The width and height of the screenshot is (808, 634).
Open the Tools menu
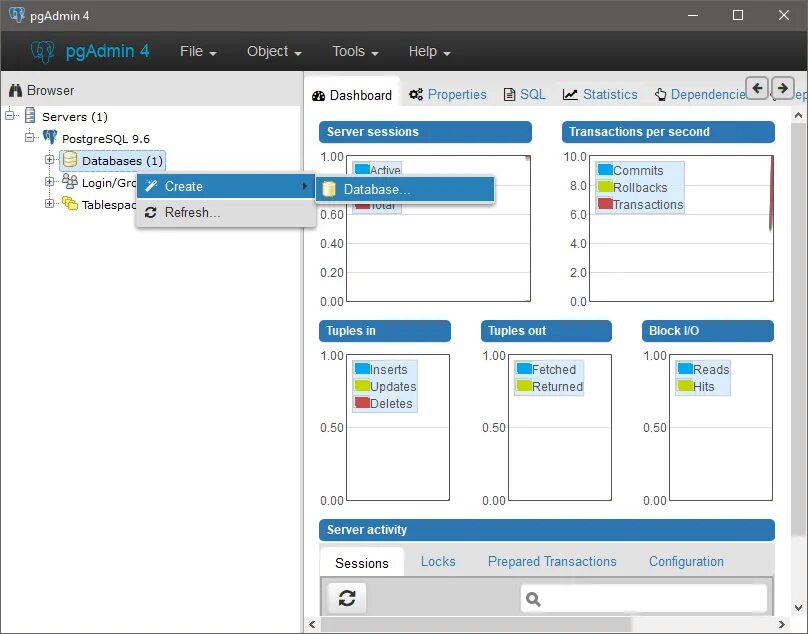point(355,52)
